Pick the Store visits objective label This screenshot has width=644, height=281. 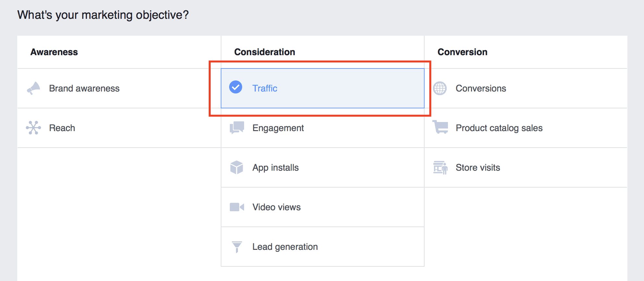[x=478, y=167]
